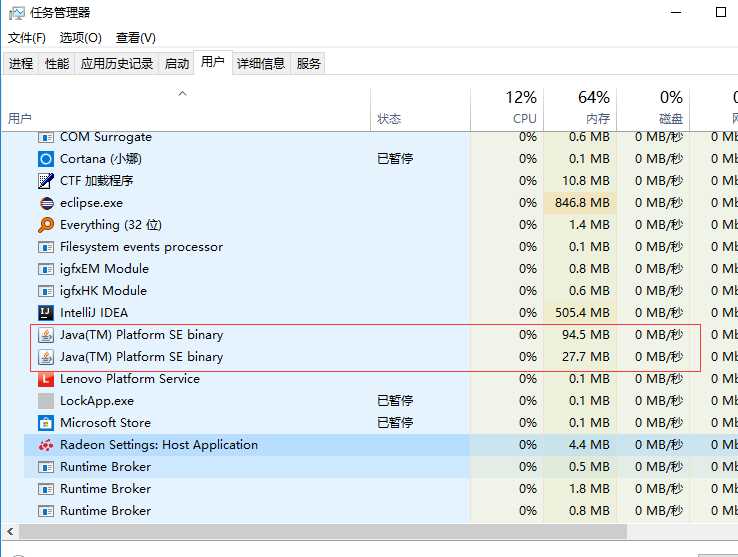Screen dimensions: 738x557
Task: Click the igfxEM Module icon
Action: (46, 269)
